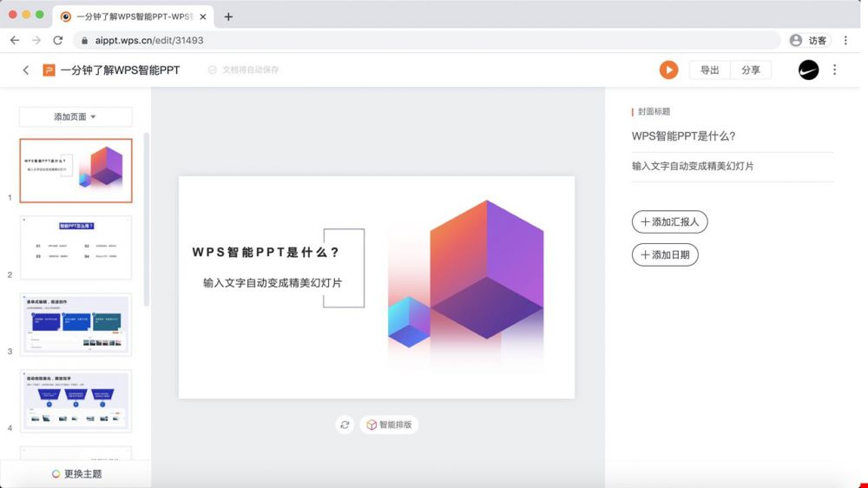The width and height of the screenshot is (868, 488).
Task: Click the refresh layout circular icon
Action: (x=345, y=425)
